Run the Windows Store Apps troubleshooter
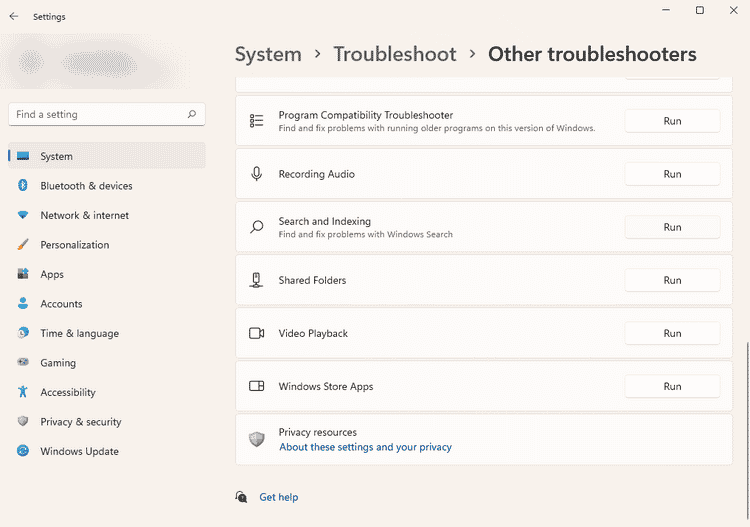Image resolution: width=750 pixels, height=527 pixels. 672,386
